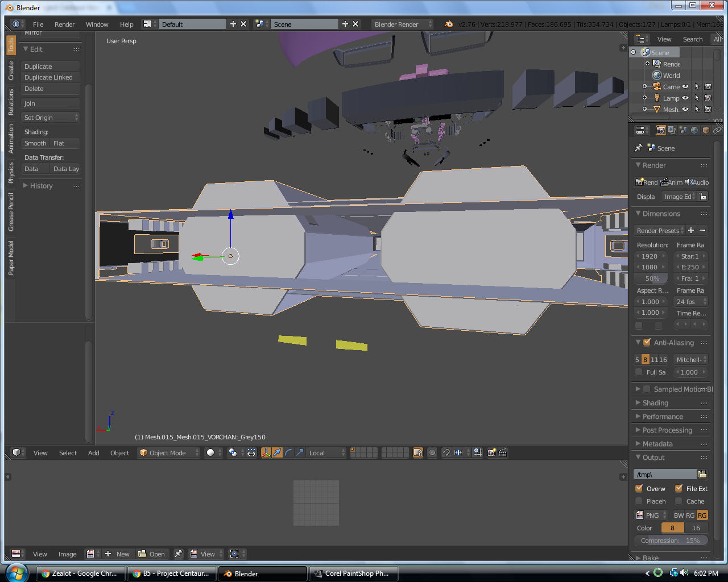Click the pin icon beside Scene in properties
The image size is (728, 582).
click(x=639, y=148)
